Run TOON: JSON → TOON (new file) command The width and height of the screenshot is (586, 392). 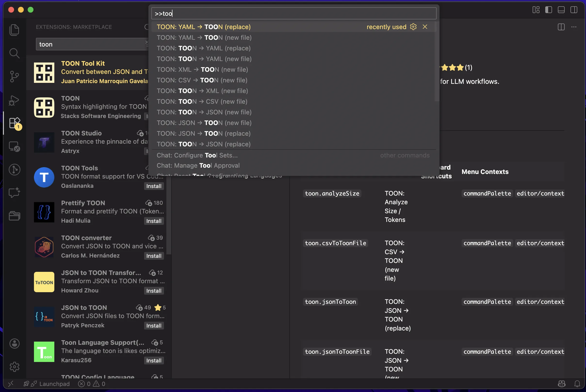pos(294,123)
